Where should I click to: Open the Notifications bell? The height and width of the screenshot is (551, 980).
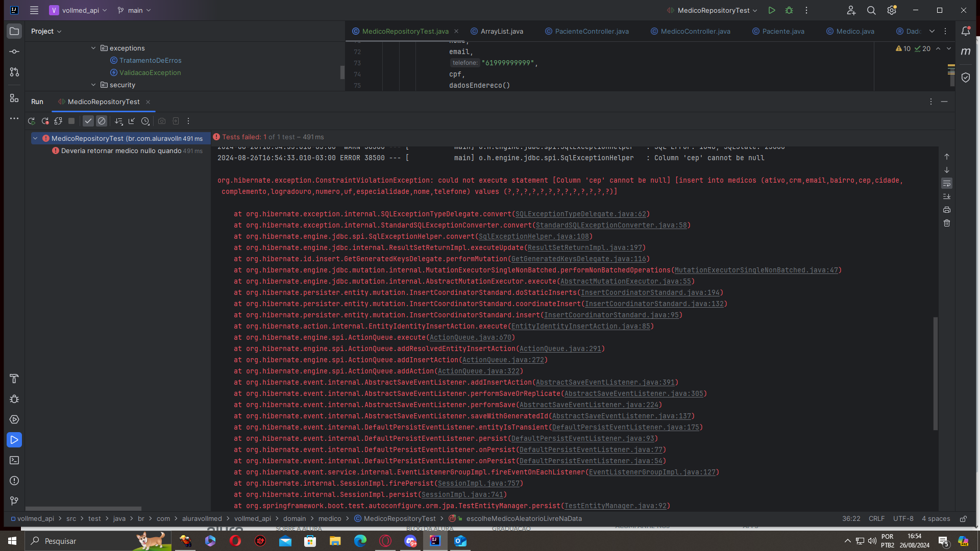click(966, 32)
